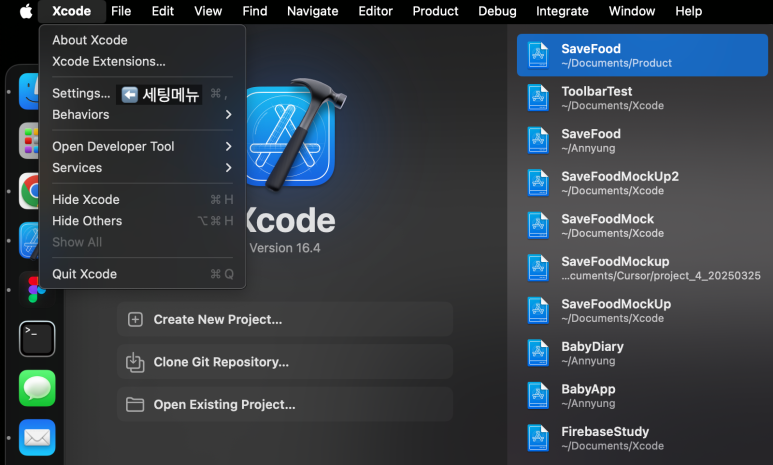Open the Find menu
The height and width of the screenshot is (465, 773).
tap(255, 11)
